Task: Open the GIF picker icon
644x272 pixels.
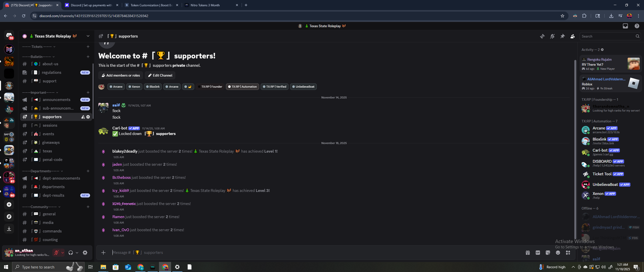Action: [538, 253]
